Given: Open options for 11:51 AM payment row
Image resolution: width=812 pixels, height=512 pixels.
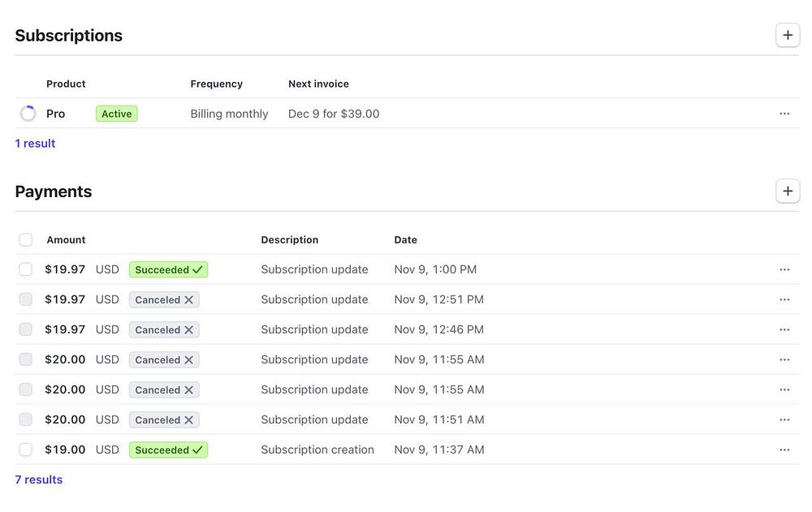Looking at the screenshot, I should click(x=784, y=419).
